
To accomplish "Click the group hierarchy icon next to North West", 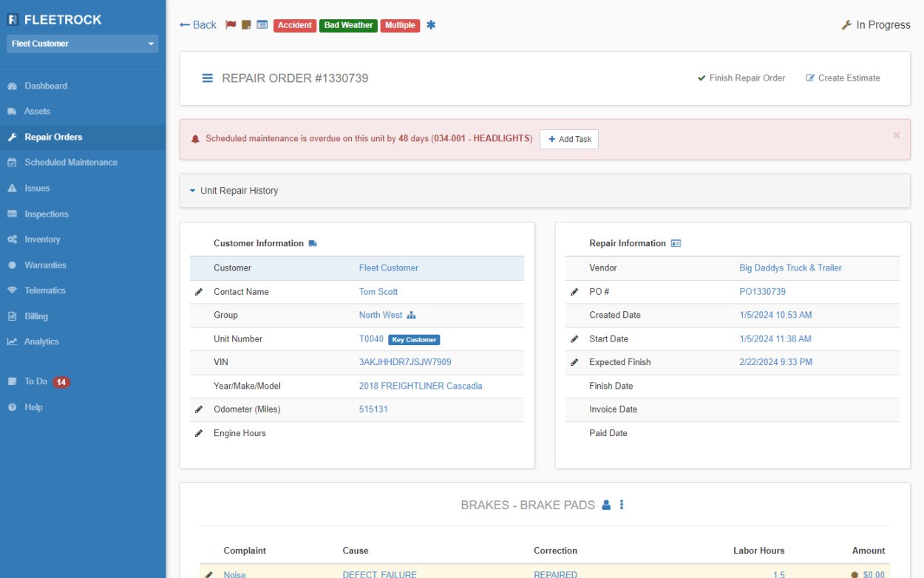I will (x=412, y=316).
